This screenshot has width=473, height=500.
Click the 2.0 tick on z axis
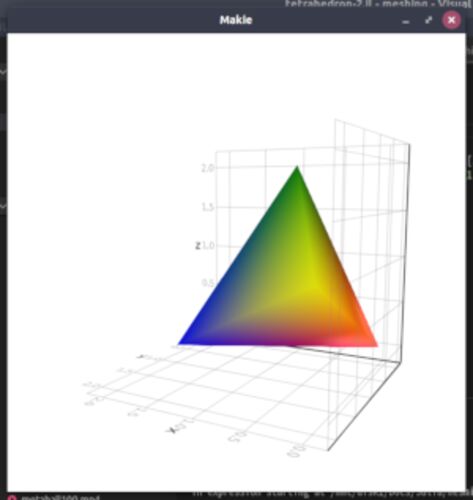pos(207,169)
